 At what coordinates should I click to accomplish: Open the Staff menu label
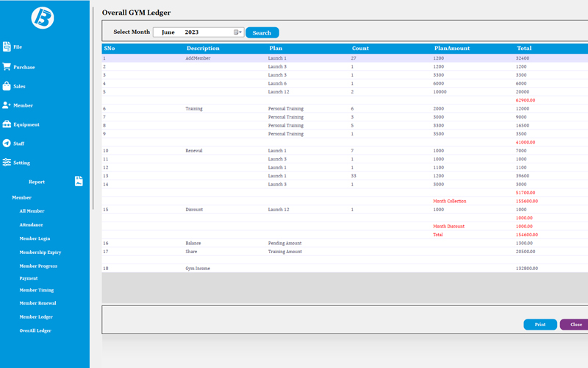19,144
